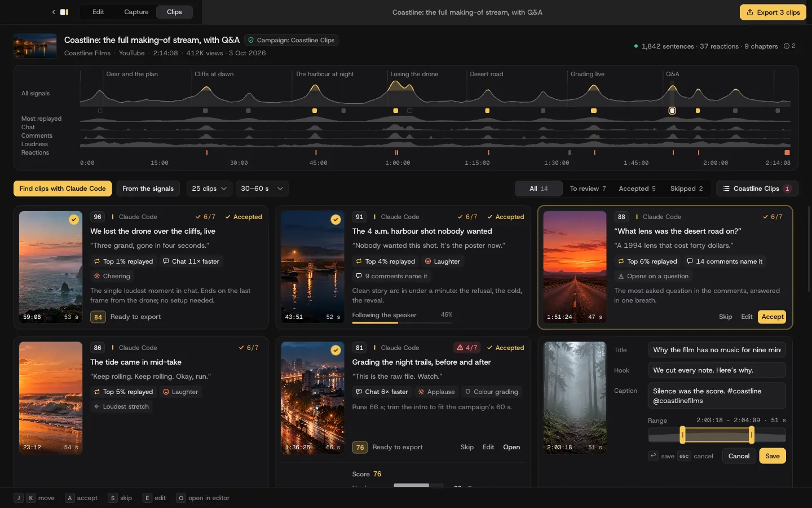The height and width of the screenshot is (508, 812).
Task: Click the Campaign: Coastline Clips shield badge
Action: (292, 40)
